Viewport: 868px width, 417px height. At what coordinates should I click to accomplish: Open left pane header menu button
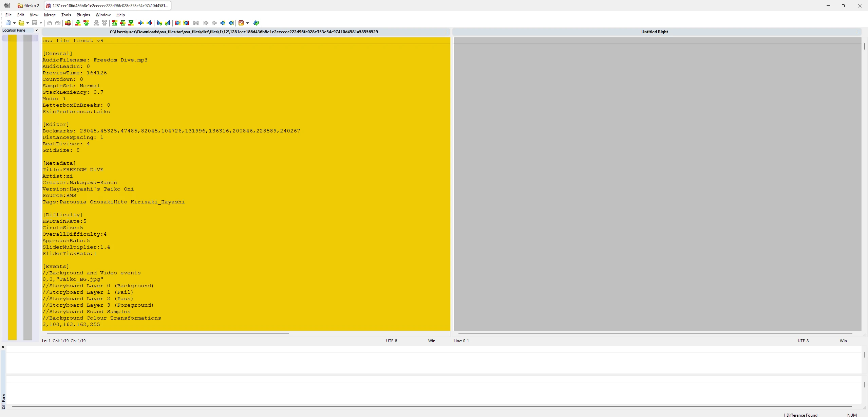pos(447,32)
